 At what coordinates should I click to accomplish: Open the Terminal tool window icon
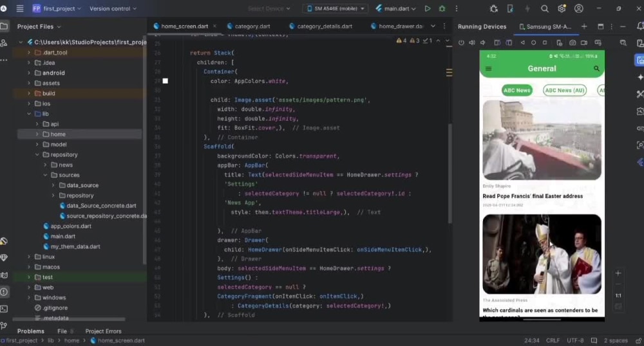(4, 309)
